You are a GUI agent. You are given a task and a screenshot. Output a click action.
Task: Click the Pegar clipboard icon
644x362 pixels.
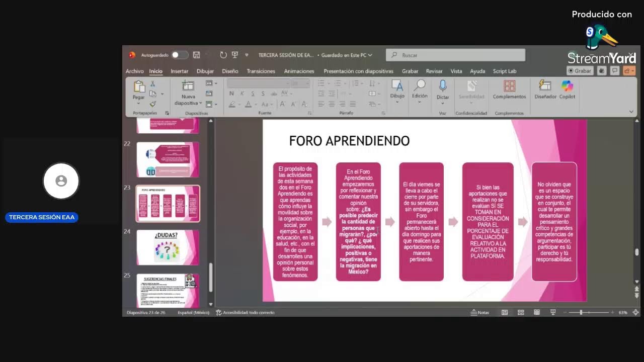click(x=139, y=86)
